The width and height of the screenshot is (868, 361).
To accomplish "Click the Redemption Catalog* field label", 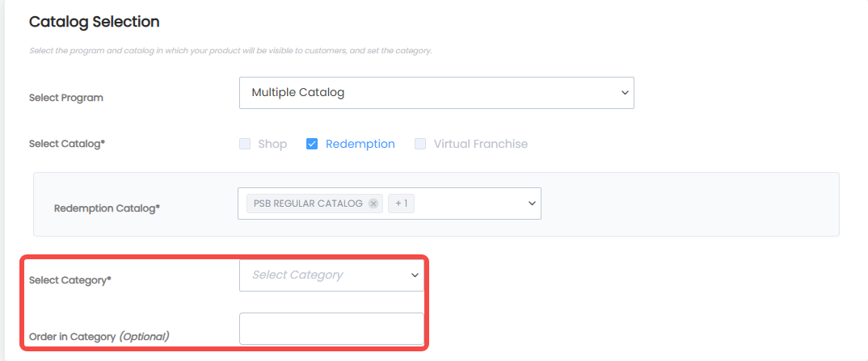I will click(107, 208).
